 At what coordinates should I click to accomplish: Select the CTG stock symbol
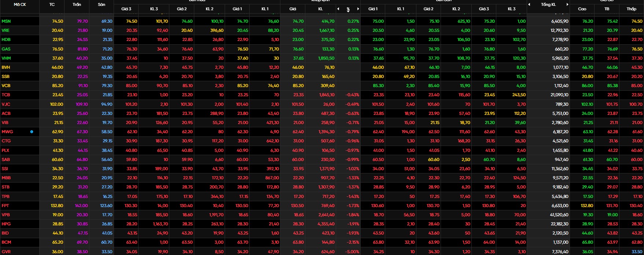pos(6,141)
